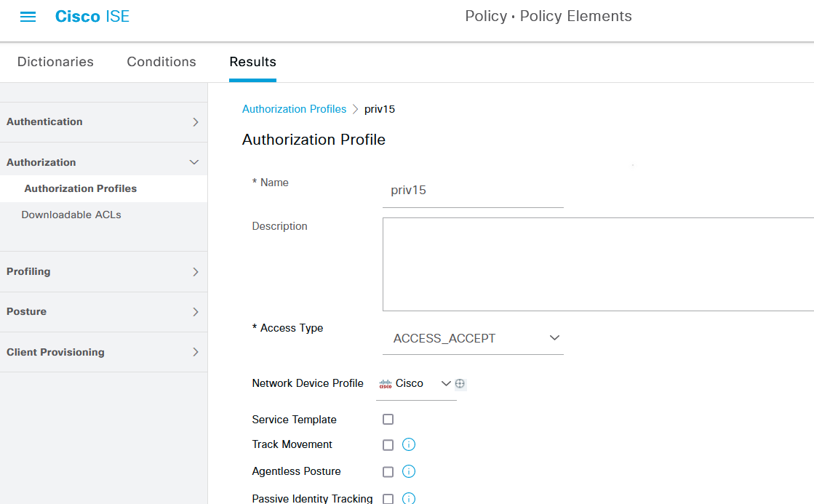
Task: Collapse the Authorization section chevron
Action: point(194,162)
